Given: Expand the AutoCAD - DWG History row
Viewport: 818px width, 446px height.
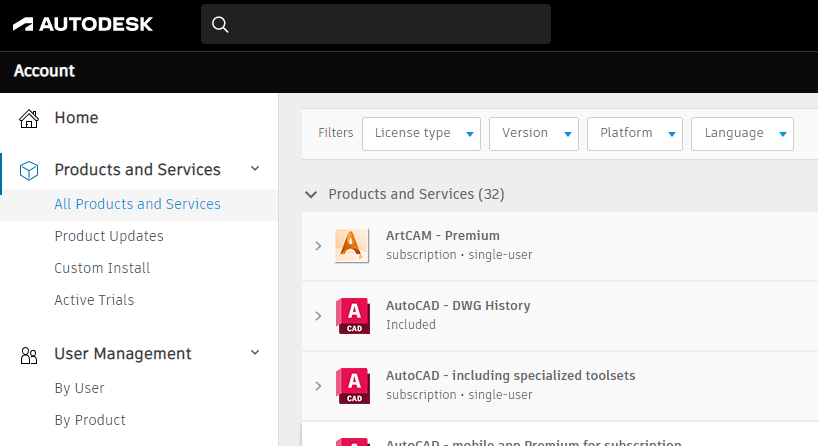Looking at the screenshot, I should pyautogui.click(x=318, y=315).
